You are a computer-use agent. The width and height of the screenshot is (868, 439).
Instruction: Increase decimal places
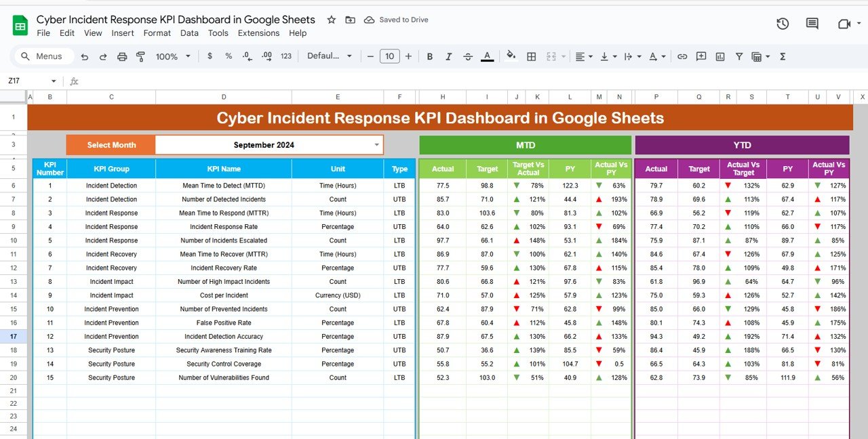tap(267, 56)
